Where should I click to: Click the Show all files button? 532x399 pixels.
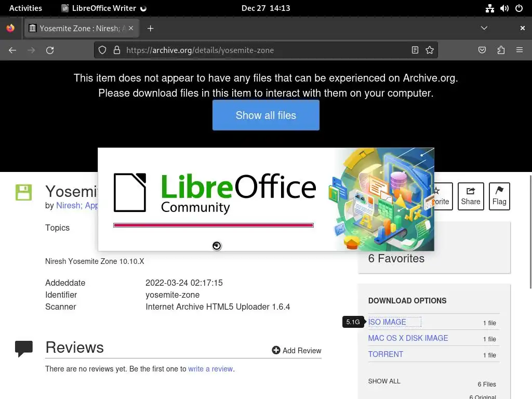[265, 115]
